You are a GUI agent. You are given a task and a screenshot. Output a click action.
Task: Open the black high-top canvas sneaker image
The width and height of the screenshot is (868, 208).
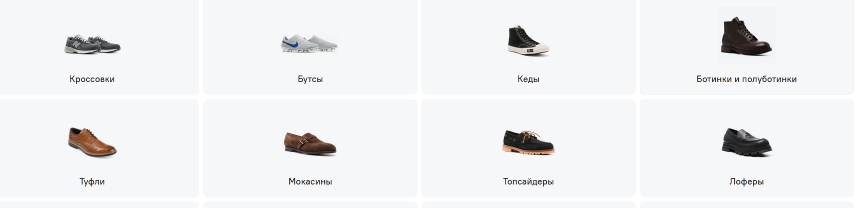point(528,40)
